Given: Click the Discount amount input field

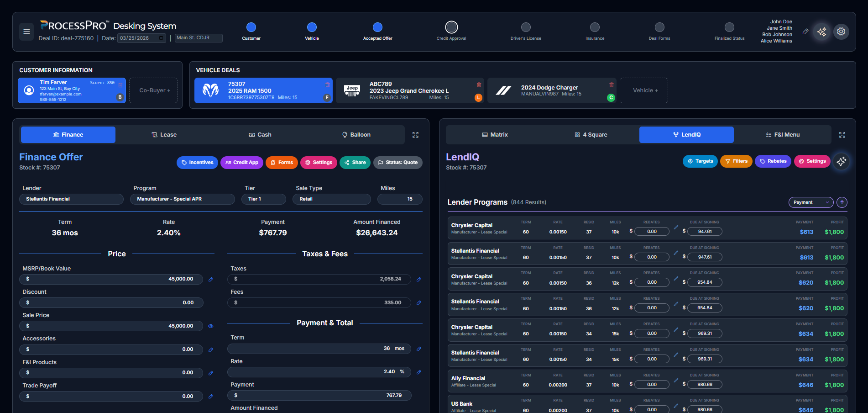Looking at the screenshot, I should 111,302.
